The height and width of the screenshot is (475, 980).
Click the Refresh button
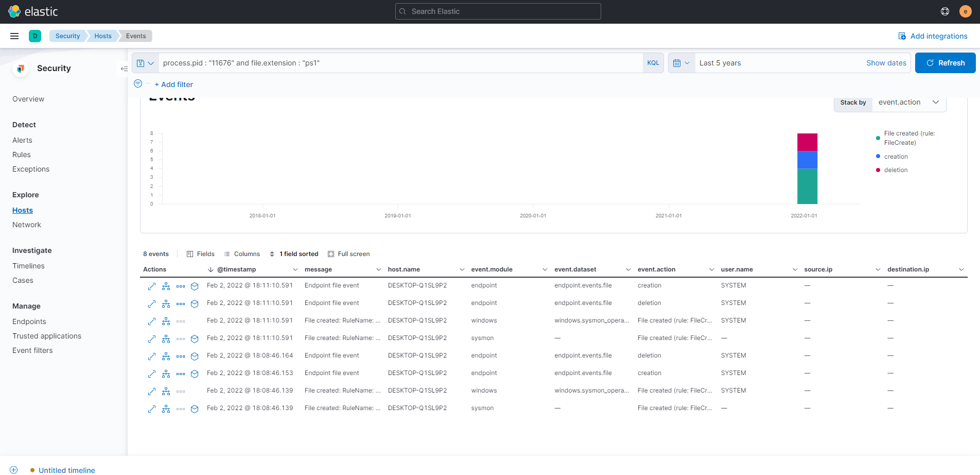945,63
